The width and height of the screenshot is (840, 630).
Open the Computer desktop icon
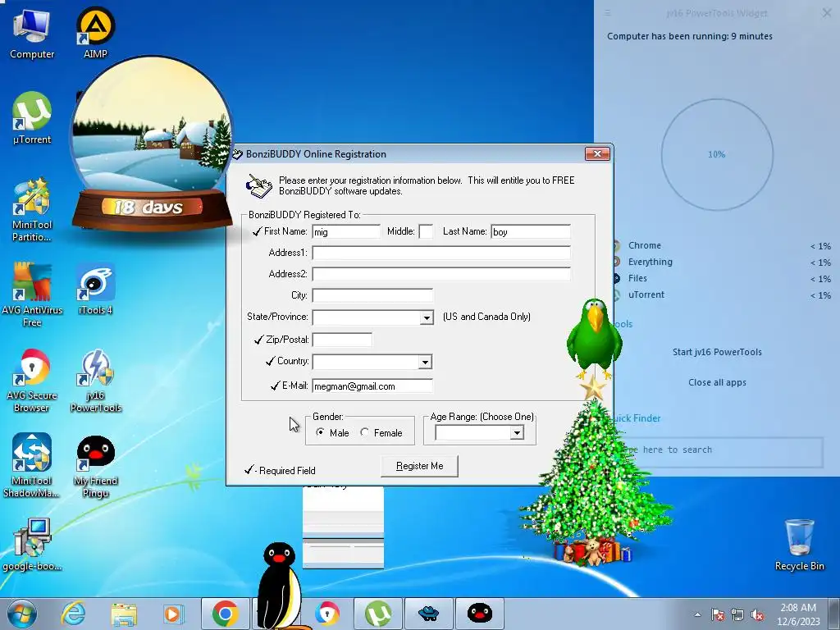click(32, 33)
